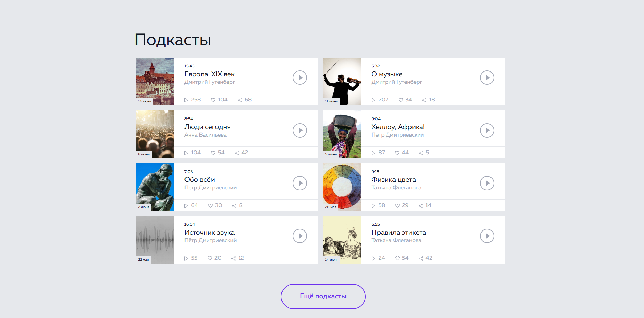Share the Обо всём podcast

pyautogui.click(x=234, y=206)
